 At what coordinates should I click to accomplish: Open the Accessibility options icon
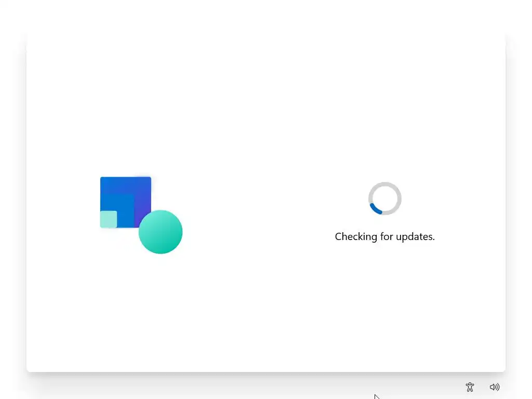(x=470, y=387)
